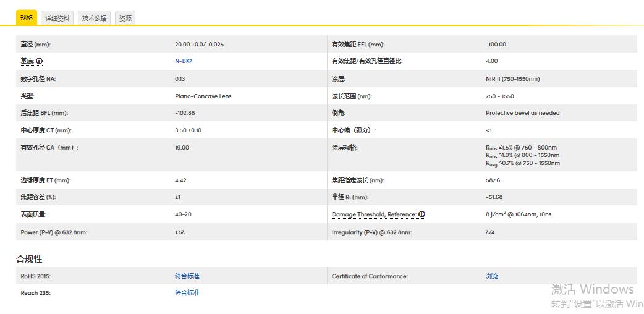
Task: Click the info icon beside Damage Threshold, Reference
Action: 422,214
